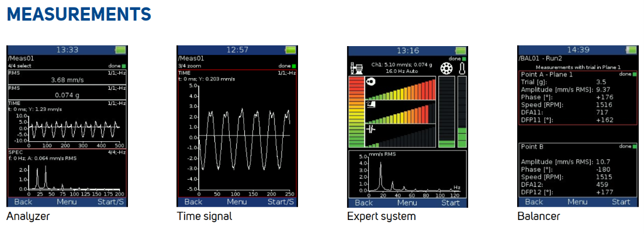Screen dimensions: 644x234
Task: Select the TIME waveform graph on Analyzer screen
Action: [x=67, y=124]
